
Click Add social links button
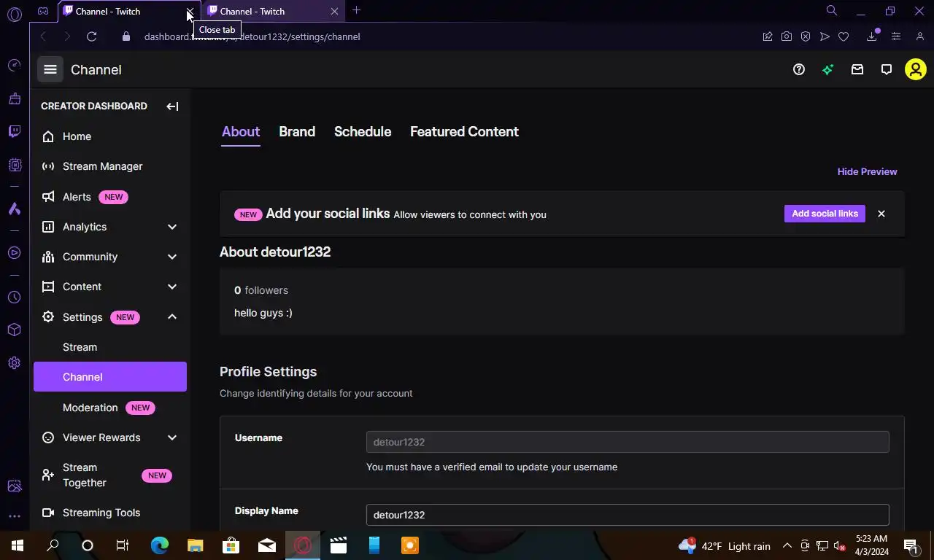pos(825,214)
